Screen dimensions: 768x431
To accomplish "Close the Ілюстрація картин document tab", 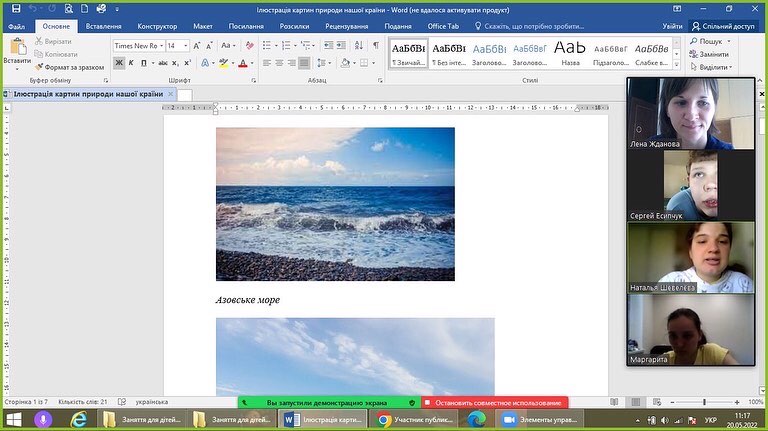I will 170,94.
